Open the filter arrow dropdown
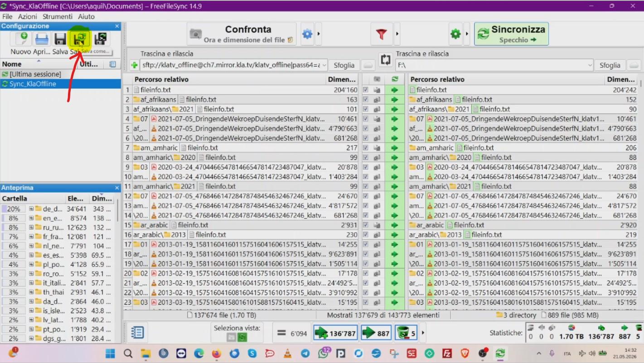This screenshot has height=363, width=644. click(397, 34)
